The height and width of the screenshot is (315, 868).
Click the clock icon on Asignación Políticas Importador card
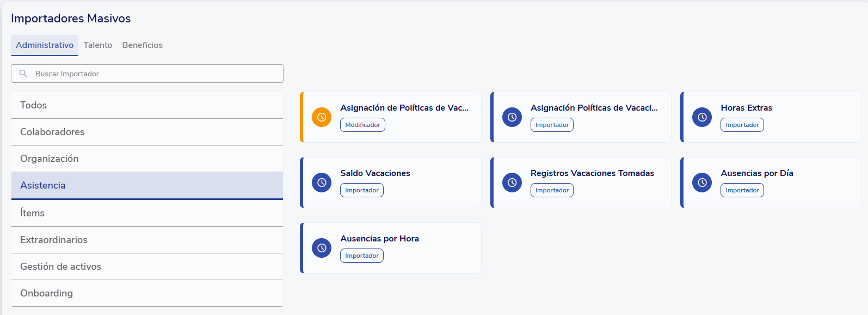512,117
